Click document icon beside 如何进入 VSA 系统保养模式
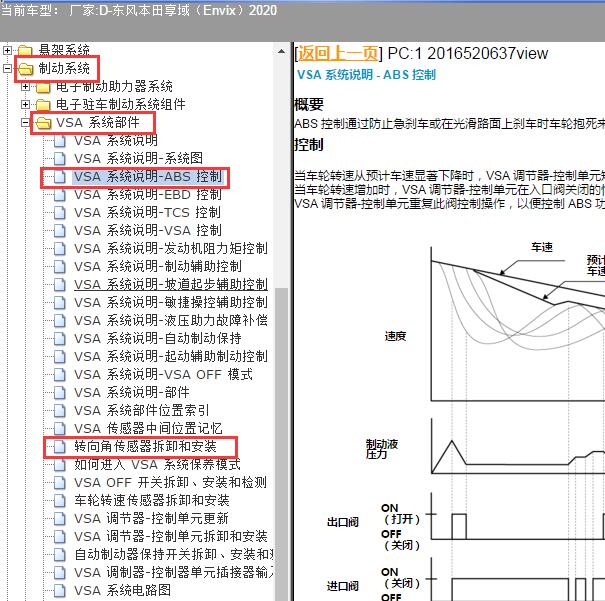Image resolution: width=605 pixels, height=601 pixels. [59, 464]
